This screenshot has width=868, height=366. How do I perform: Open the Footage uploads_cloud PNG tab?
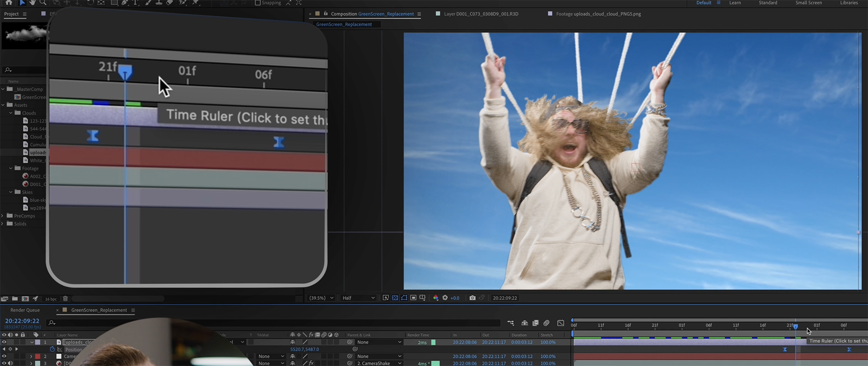[598, 14]
